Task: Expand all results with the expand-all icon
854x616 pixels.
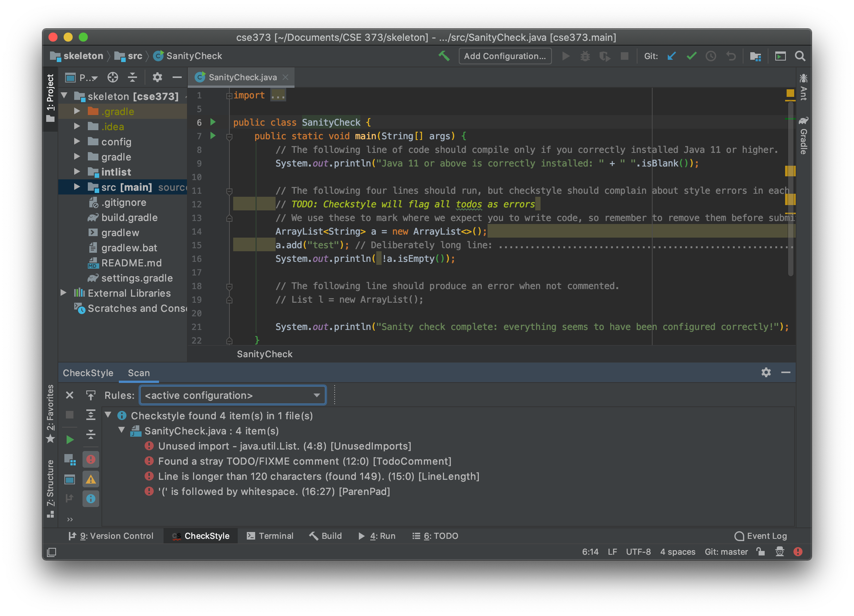Action: (91, 415)
